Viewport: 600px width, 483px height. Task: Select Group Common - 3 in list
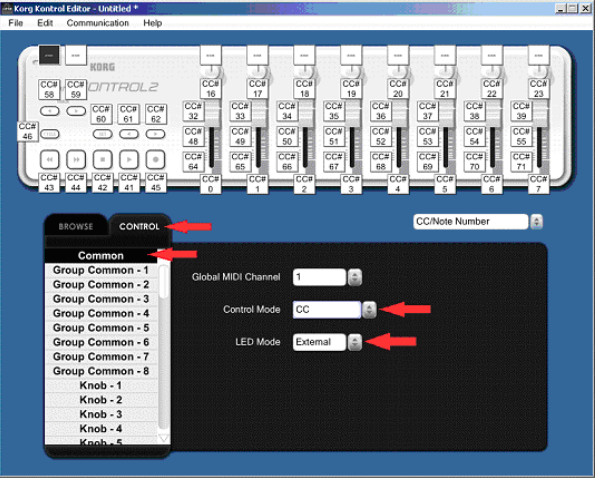[100, 299]
